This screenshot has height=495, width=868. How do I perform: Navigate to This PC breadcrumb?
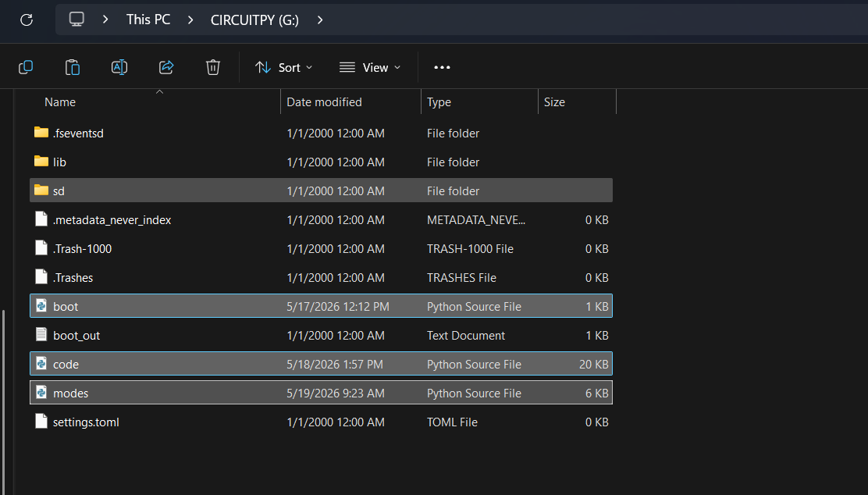(x=148, y=20)
